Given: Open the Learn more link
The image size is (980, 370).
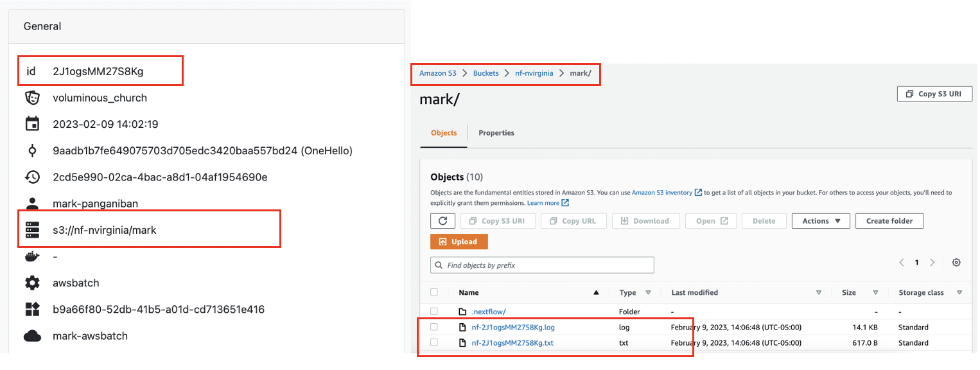Looking at the screenshot, I should click(x=543, y=203).
